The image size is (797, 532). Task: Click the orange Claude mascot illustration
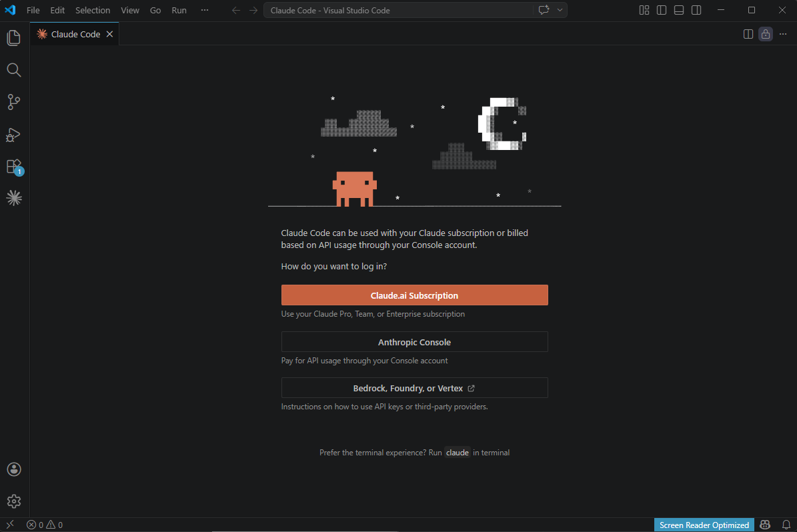pos(355,189)
